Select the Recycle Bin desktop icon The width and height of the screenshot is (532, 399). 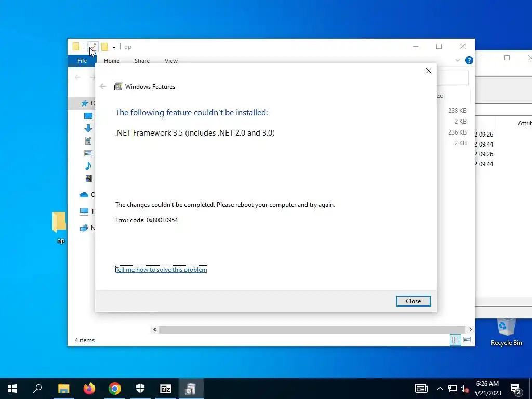click(x=506, y=332)
